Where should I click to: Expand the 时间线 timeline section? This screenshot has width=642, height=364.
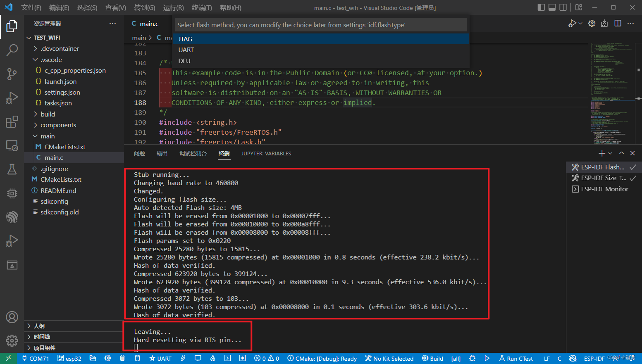(x=74, y=337)
